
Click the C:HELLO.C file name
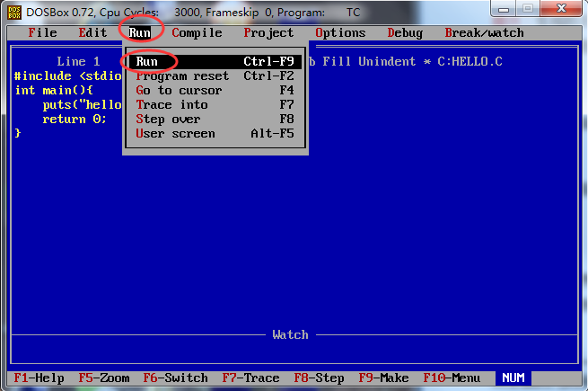click(x=470, y=62)
